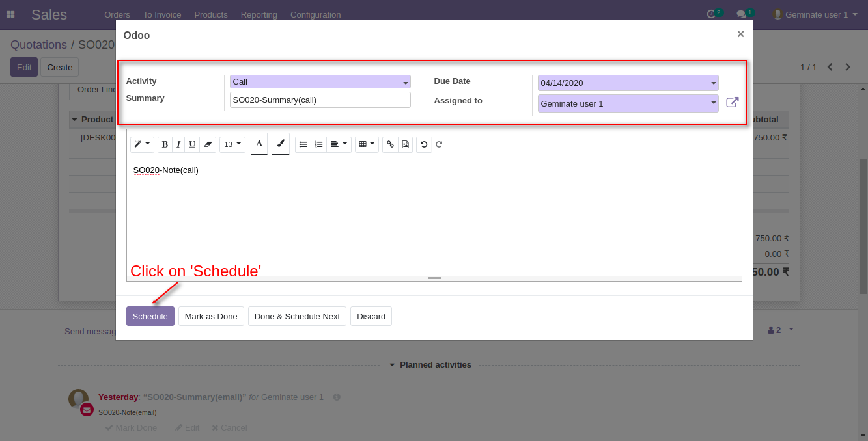
Task: Toggle bold formatting in the note editor
Action: tap(165, 144)
